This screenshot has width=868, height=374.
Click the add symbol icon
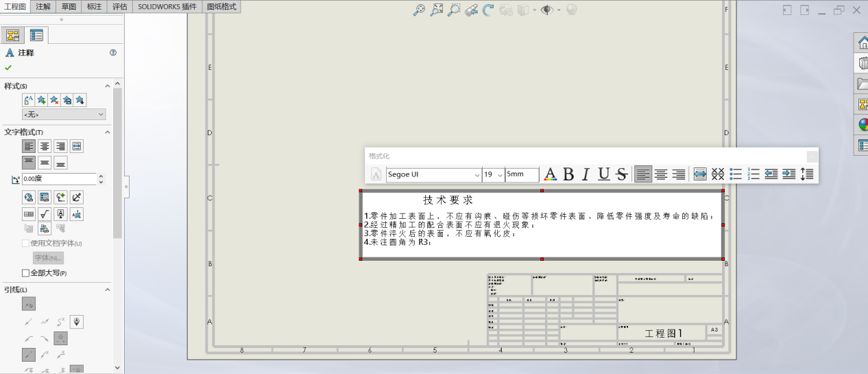[61, 197]
